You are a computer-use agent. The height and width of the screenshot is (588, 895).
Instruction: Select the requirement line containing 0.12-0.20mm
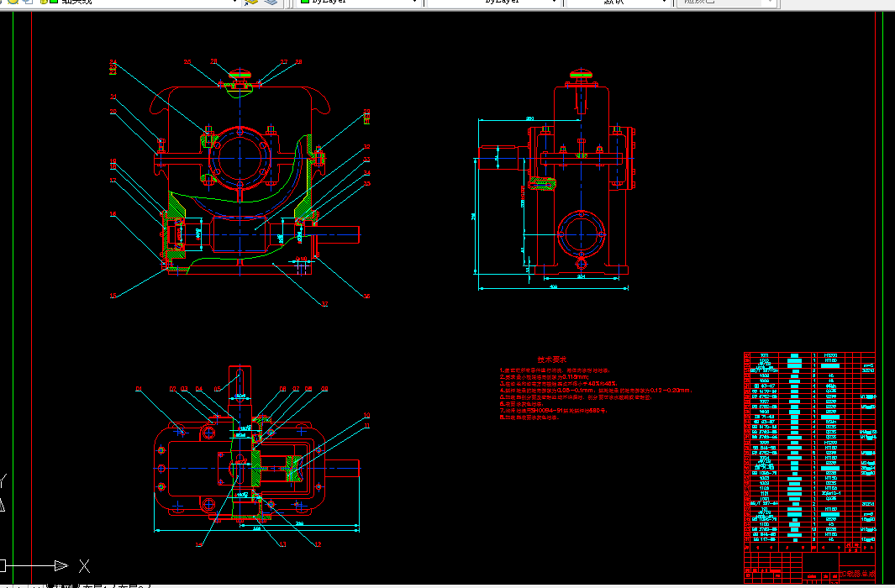(597, 391)
